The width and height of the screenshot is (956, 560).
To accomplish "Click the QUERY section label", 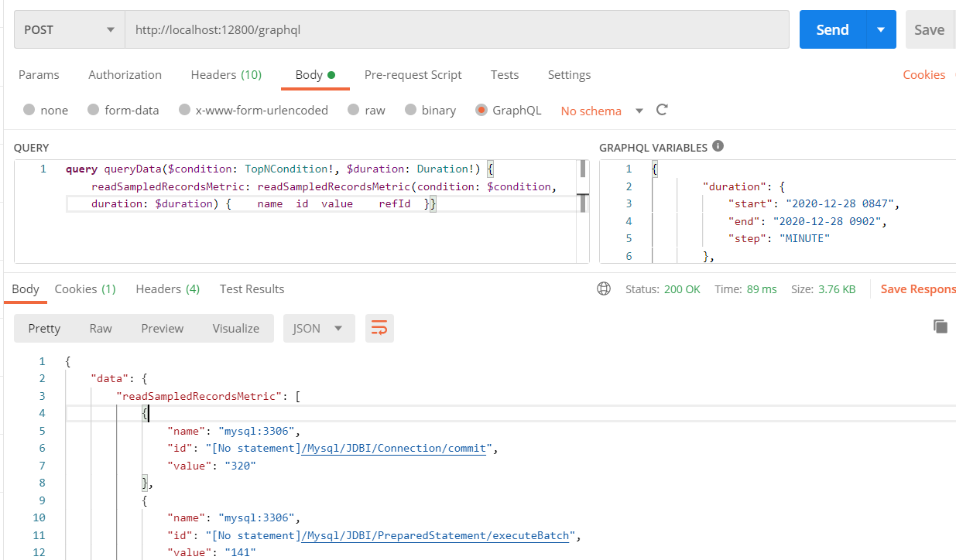I will coord(31,148).
